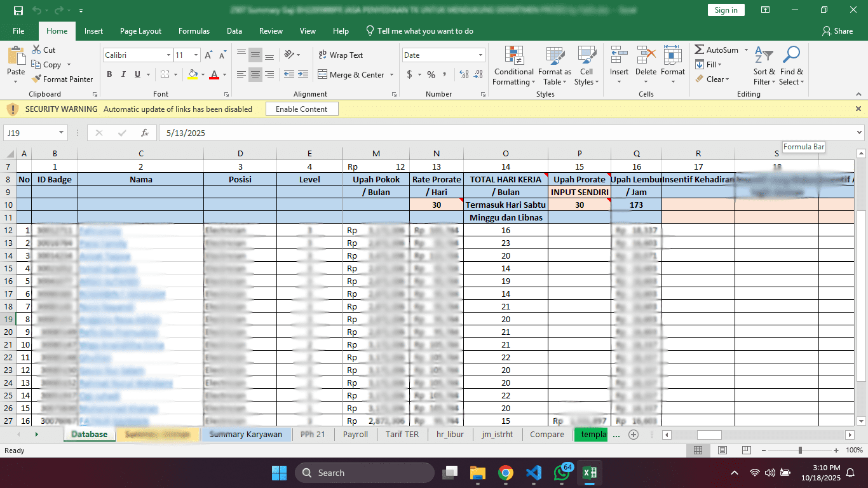This screenshot has width=868, height=488.
Task: Click the AutoSum icon
Action: pyautogui.click(x=699, y=50)
